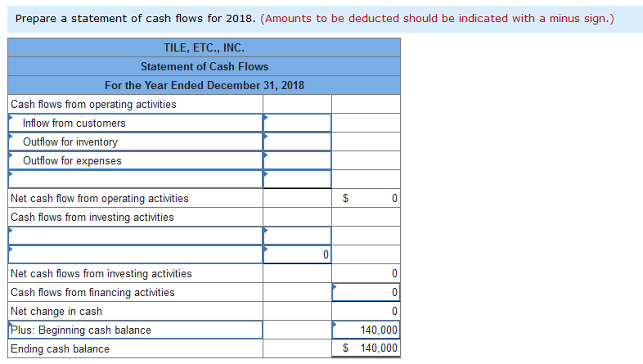Click the 'Statement of Cash Flows' title
The height and width of the screenshot is (364, 643).
[205, 66]
